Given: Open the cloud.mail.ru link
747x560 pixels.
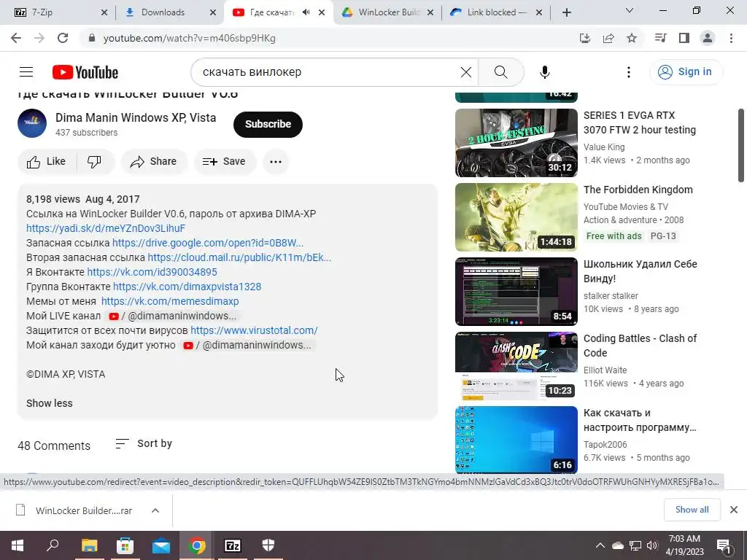Looking at the screenshot, I should (x=239, y=257).
